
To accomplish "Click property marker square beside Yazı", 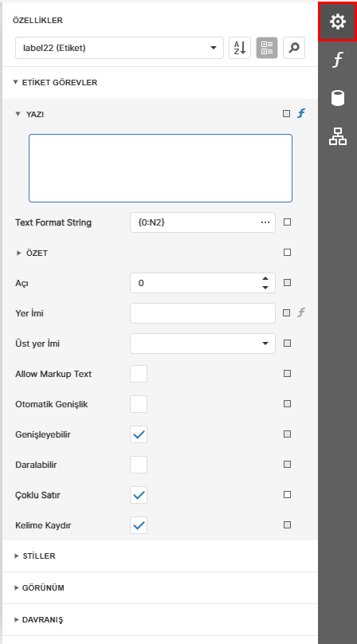I will pos(287,114).
